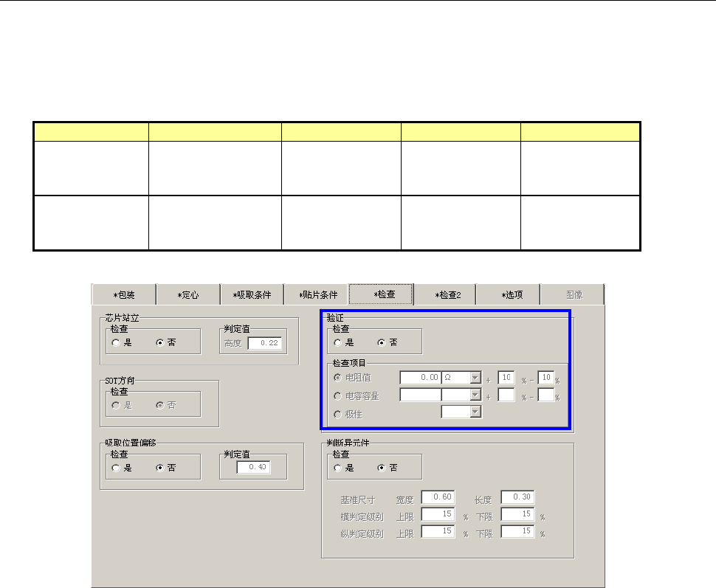
Task: Click the 纵判定级别 上限 field
Action: pos(438,531)
